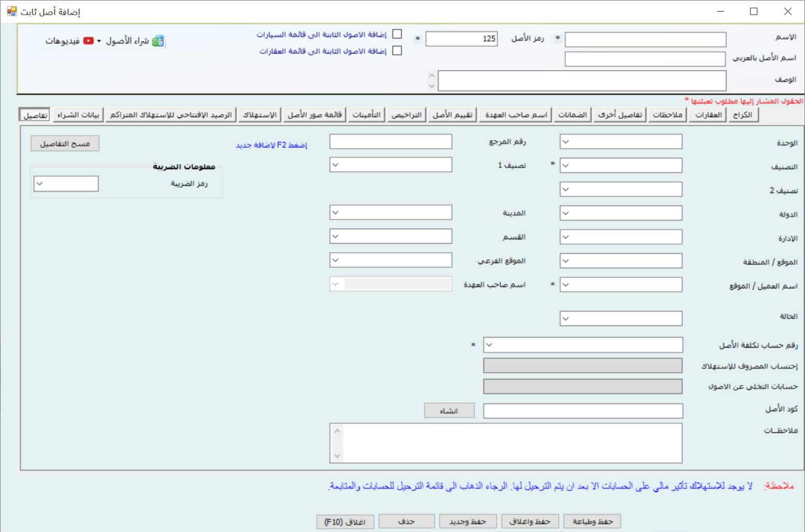Click the app icon in title bar

[x=12, y=11]
